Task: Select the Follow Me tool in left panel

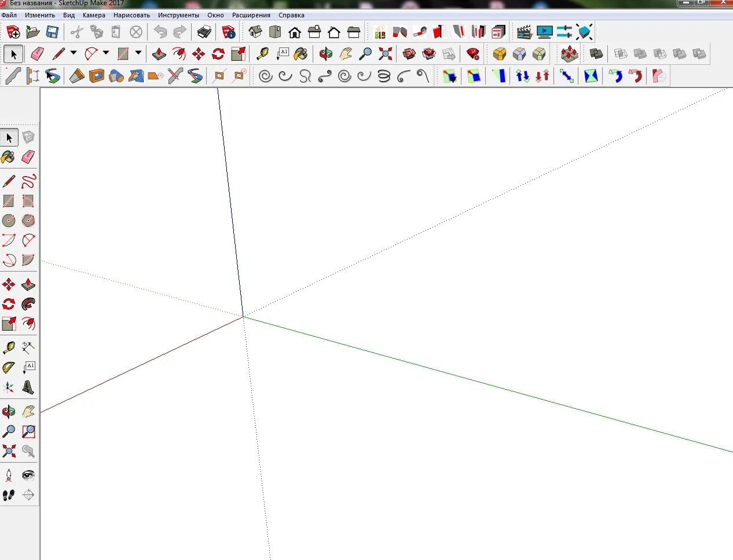Action: pyautogui.click(x=28, y=304)
